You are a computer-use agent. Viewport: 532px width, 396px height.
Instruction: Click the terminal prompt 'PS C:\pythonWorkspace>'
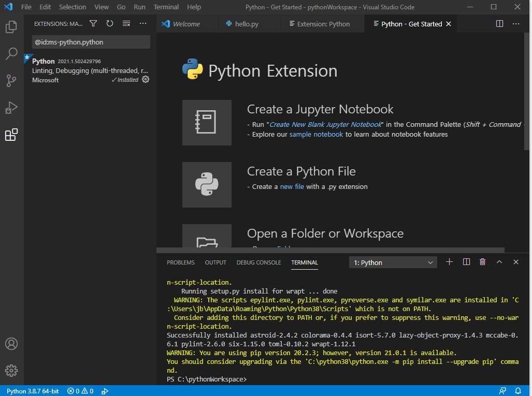pos(207,379)
